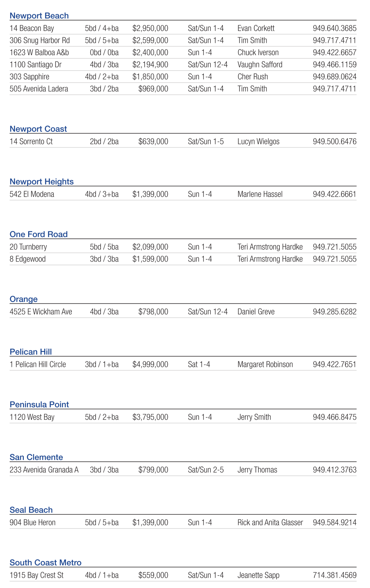Click agent name Marlene Hassel
This screenshot has height=588, width=370.
[260, 194]
